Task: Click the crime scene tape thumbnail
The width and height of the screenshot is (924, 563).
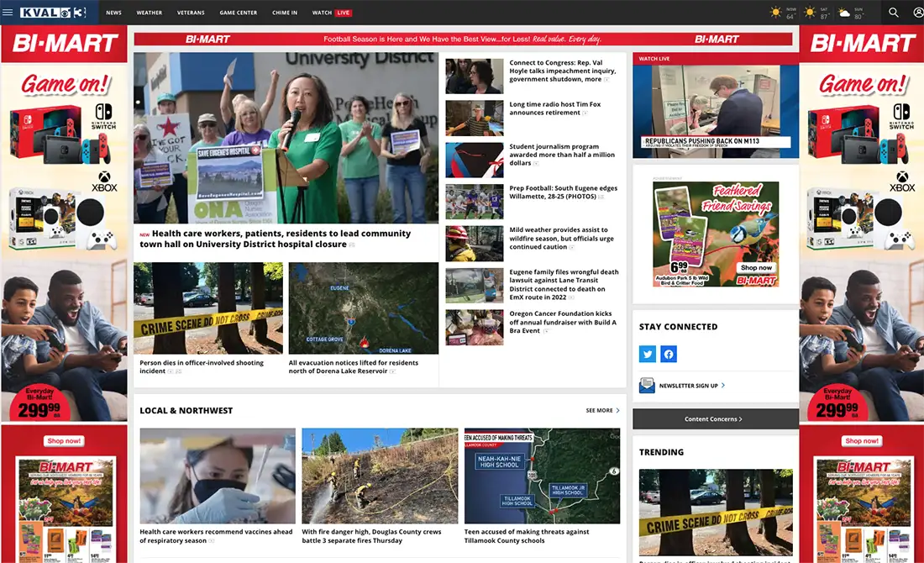Action: pos(208,308)
